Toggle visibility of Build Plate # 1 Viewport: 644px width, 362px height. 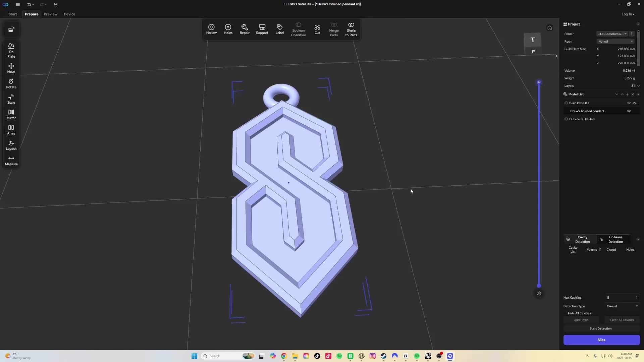[x=629, y=103]
